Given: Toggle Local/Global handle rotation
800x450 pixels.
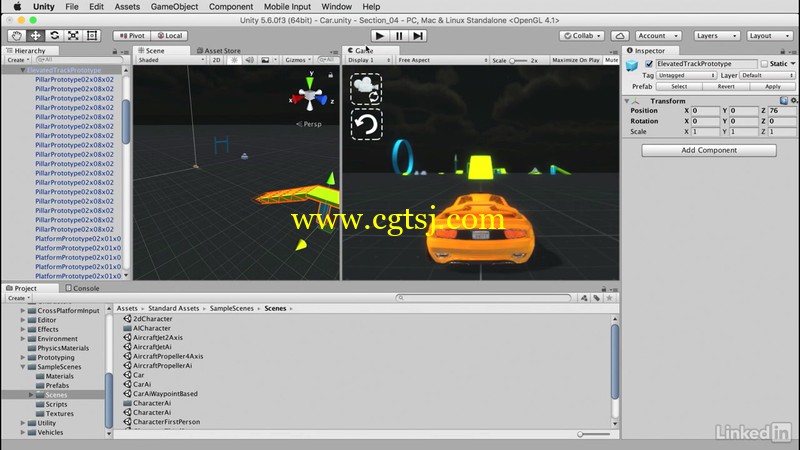Looking at the screenshot, I should pyautogui.click(x=170, y=36).
